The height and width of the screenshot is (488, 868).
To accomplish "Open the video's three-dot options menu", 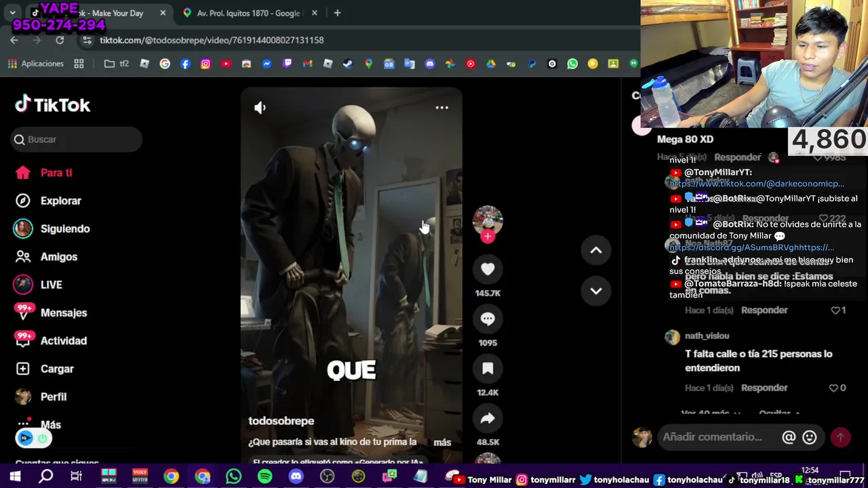I will pos(441,108).
